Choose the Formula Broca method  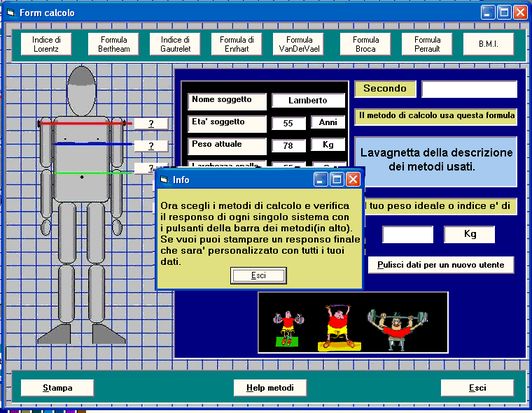click(x=365, y=44)
